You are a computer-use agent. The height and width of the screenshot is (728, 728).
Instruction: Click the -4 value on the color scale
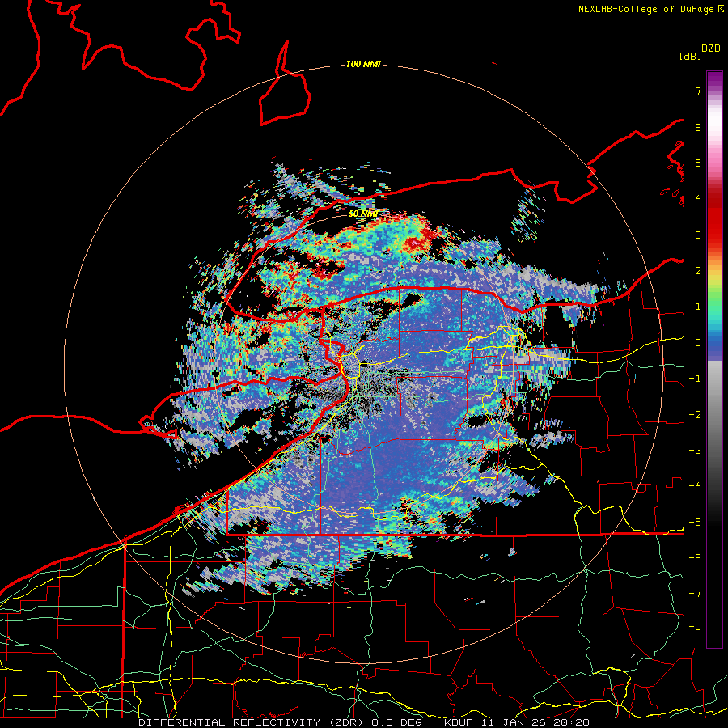coord(695,486)
